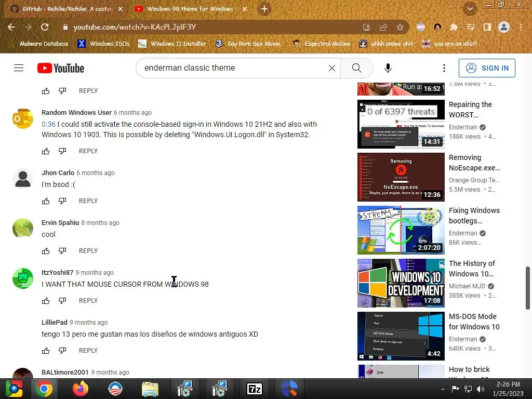The width and height of the screenshot is (532, 399).
Task: Open Chrome from the taskbar
Action: (x=44, y=389)
